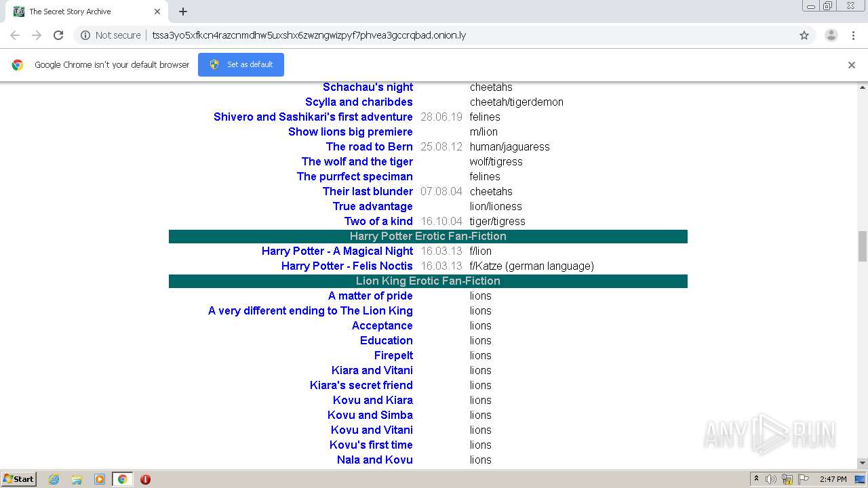Image resolution: width=868 pixels, height=488 pixels.
Task: Open Harry Potter - Felis Noctis link
Action: (347, 266)
